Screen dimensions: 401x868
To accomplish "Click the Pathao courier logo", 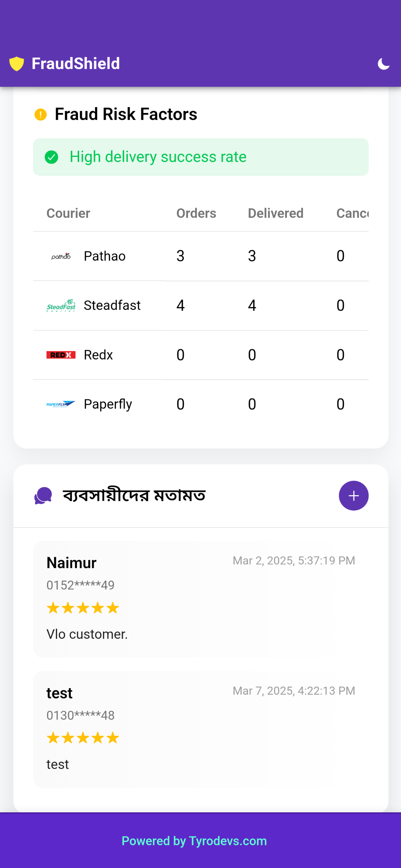I will pos(61,256).
